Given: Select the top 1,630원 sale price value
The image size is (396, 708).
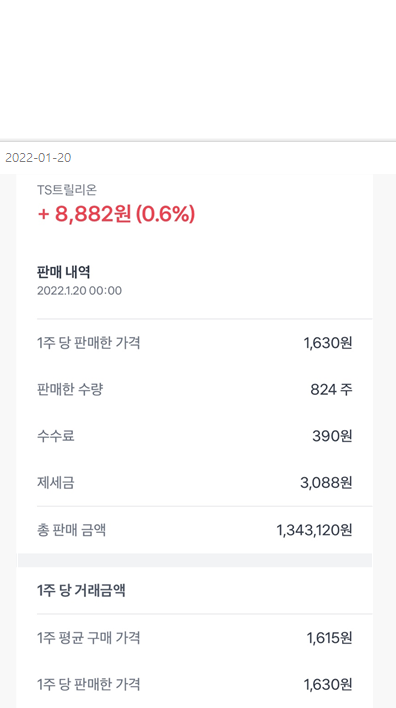Looking at the screenshot, I should coord(328,344).
